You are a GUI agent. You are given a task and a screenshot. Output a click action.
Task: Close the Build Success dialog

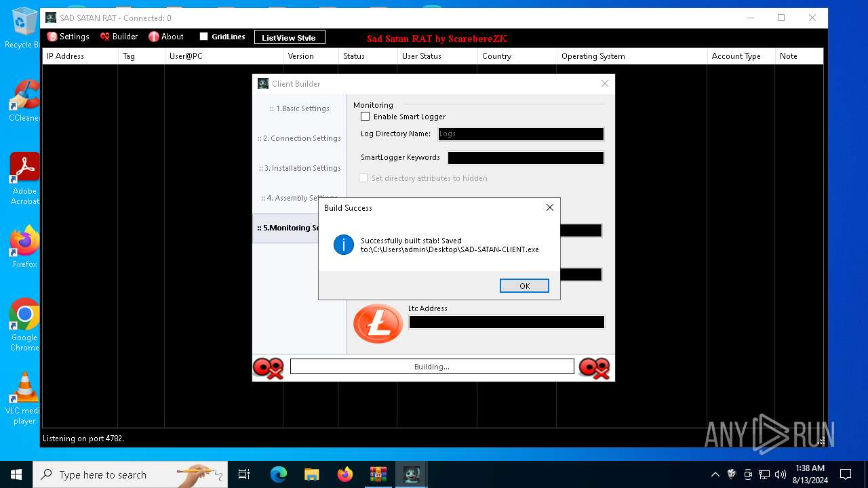point(550,207)
